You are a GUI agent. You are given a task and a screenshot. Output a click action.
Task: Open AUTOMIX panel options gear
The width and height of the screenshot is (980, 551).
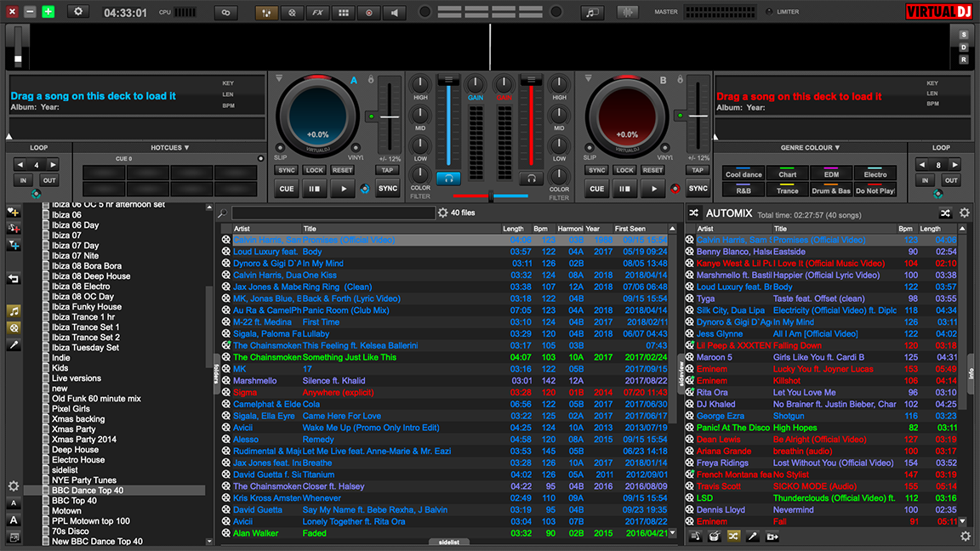(965, 213)
